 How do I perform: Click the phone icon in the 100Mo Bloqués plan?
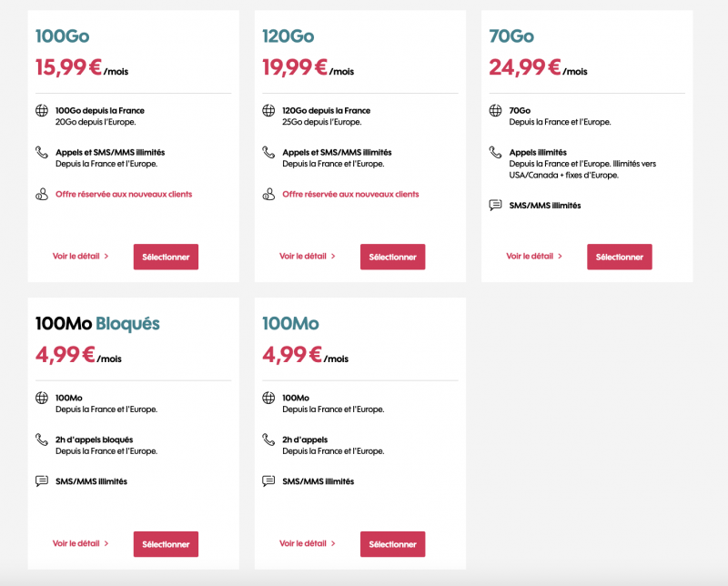(41, 439)
